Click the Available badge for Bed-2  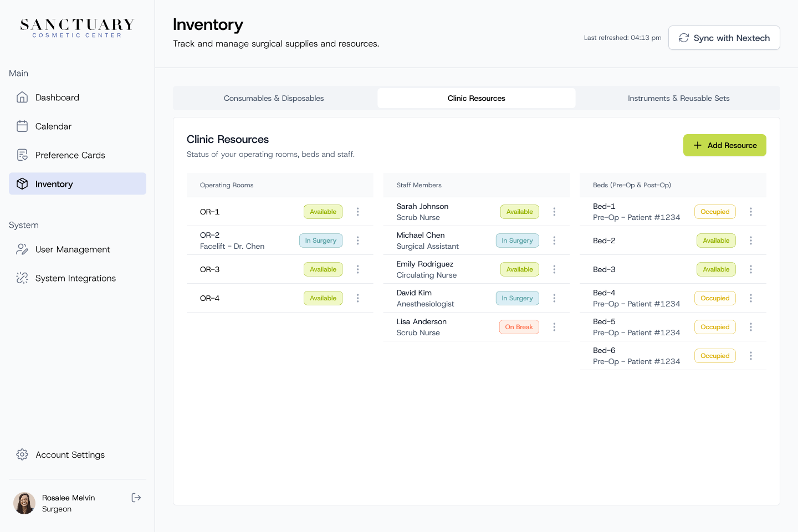[716, 241]
